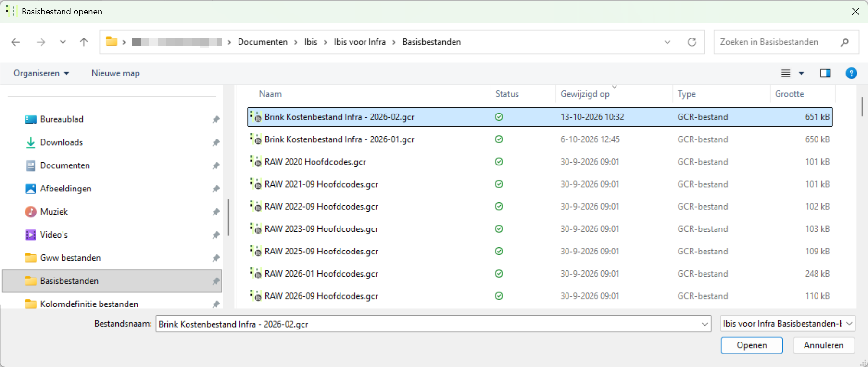This screenshot has width=868, height=367.
Task: Open the Organiseren menu
Action: 41,73
